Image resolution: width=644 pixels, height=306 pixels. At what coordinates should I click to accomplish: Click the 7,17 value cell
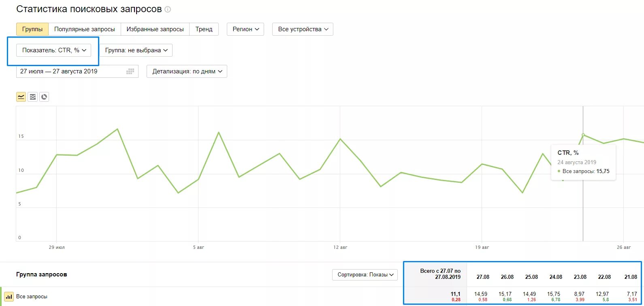632,294
